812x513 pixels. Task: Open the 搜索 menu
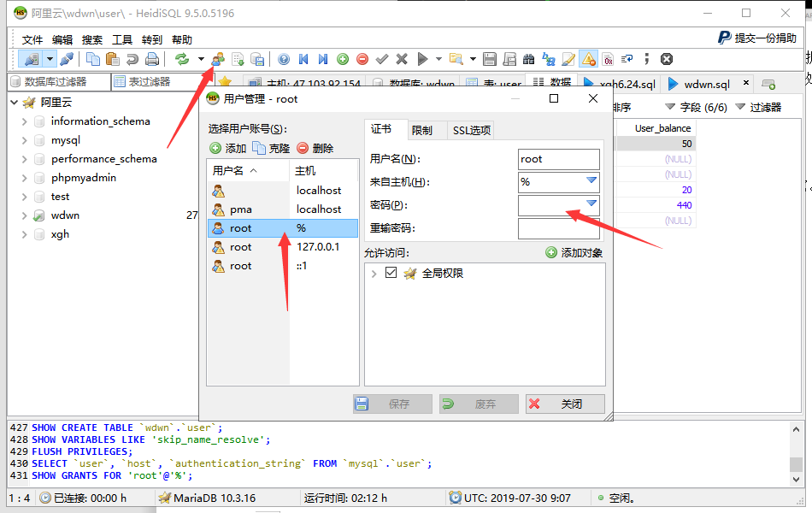[x=92, y=40]
